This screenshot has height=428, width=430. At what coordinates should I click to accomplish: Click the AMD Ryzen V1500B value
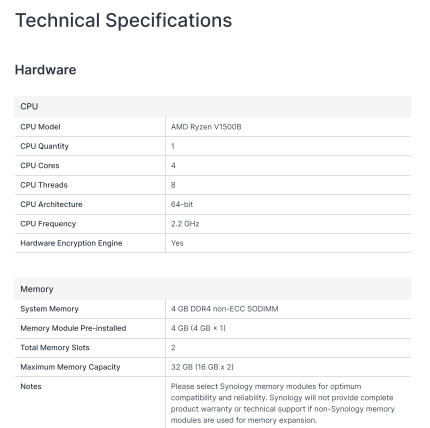tap(206, 127)
